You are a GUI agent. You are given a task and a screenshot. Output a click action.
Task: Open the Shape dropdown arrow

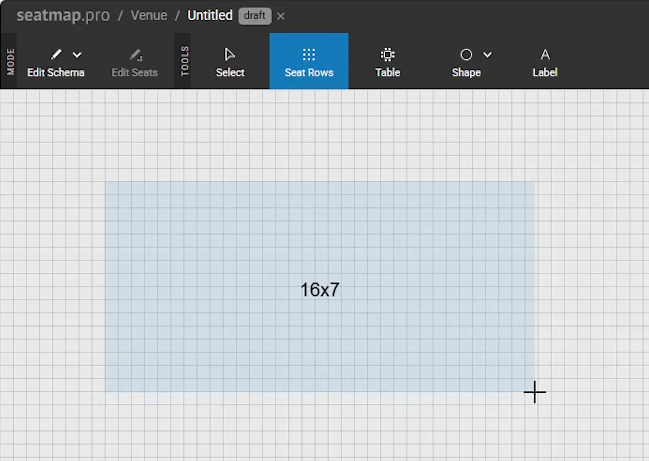[488, 55]
